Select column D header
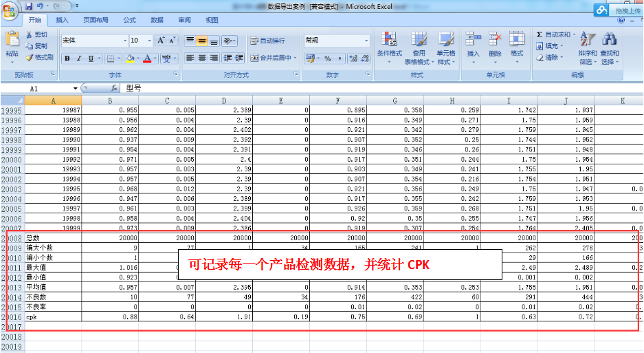644x353 pixels. [223, 101]
